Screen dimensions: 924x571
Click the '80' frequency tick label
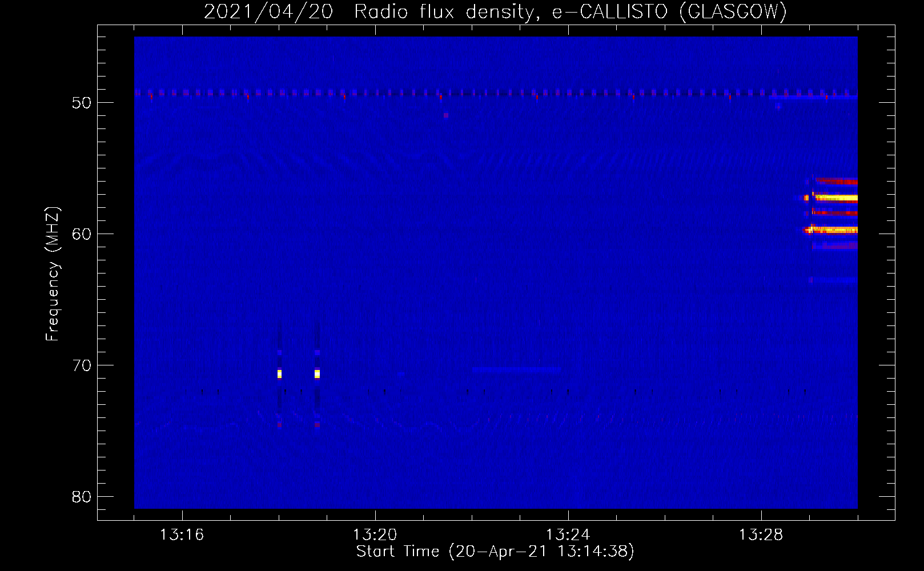coord(82,497)
